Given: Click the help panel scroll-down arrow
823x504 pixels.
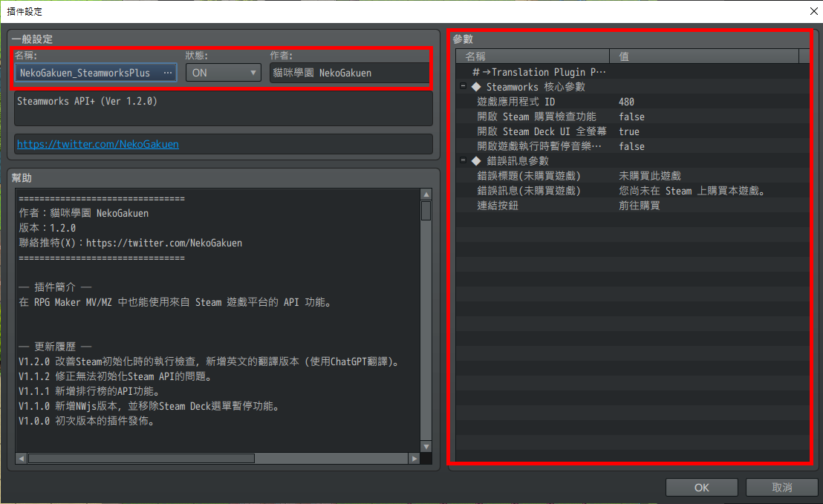Looking at the screenshot, I should (x=426, y=447).
